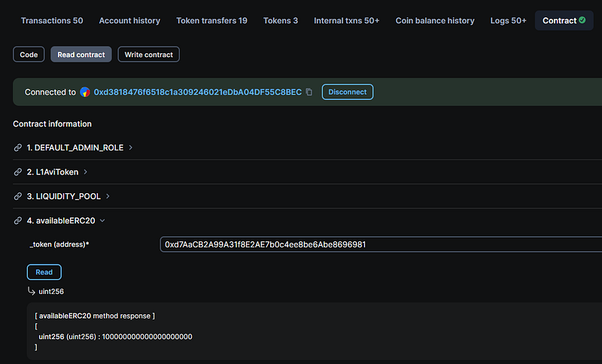
Task: Show the contract Code view
Action: pos(29,54)
